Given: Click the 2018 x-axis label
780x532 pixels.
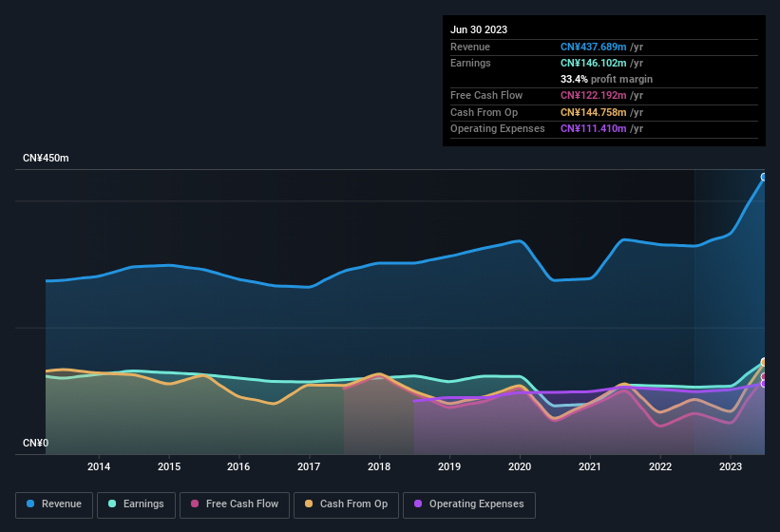Looking at the screenshot, I should 379,466.
